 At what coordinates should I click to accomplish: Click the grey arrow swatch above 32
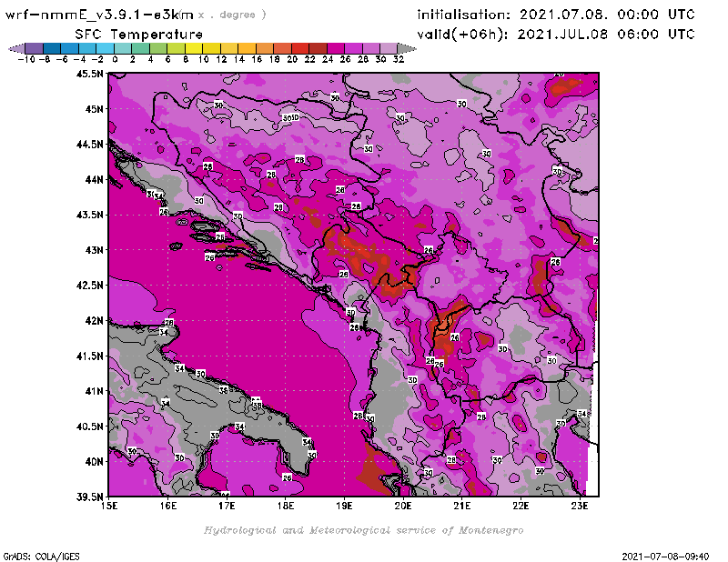pos(406,49)
